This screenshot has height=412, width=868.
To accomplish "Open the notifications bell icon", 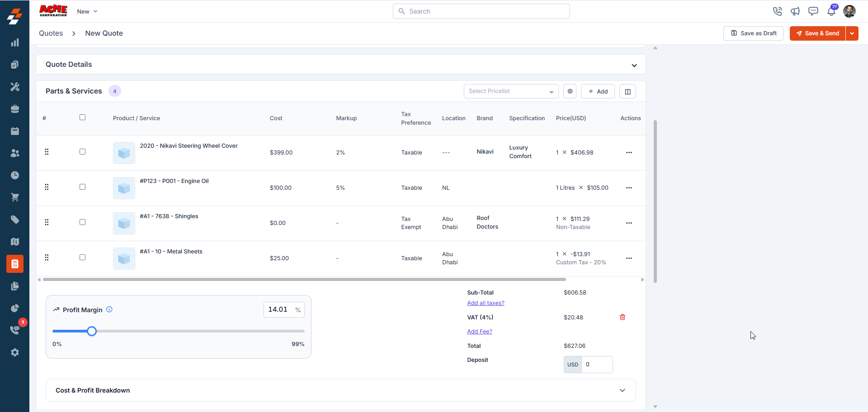I will point(831,11).
